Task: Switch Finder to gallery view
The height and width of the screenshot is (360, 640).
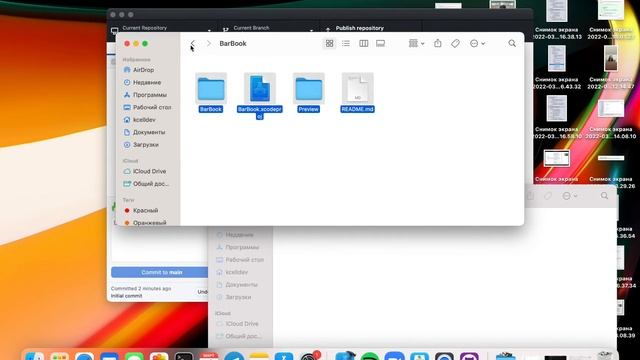Action: (x=380, y=43)
